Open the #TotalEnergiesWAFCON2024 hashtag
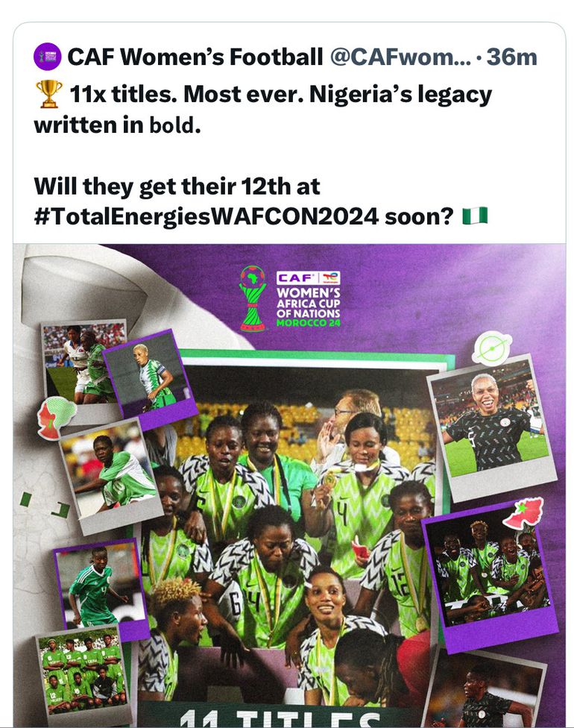Screen dimensions: 574x728 pyautogui.click(x=206, y=217)
